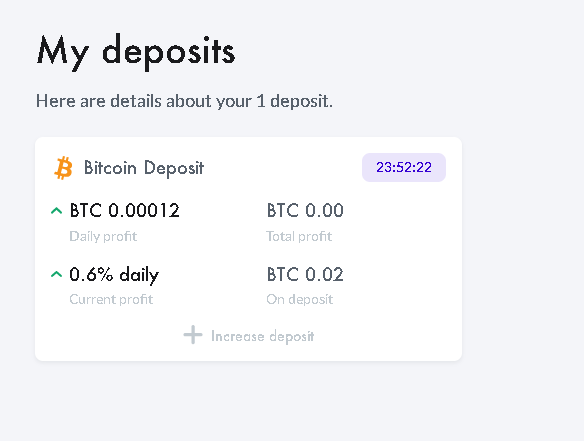
Task: Click the 23:52:22 countdown timer badge
Action: 404,167
